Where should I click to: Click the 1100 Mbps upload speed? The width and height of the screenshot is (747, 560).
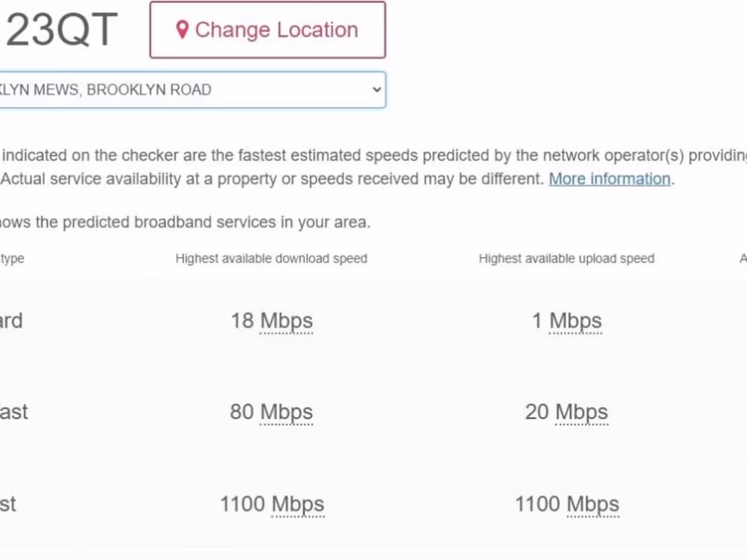(x=567, y=504)
